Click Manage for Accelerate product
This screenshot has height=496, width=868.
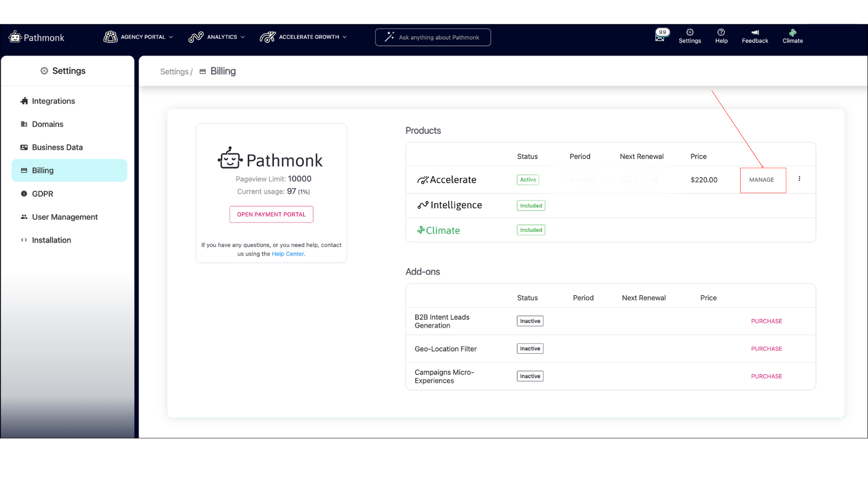[x=761, y=180]
